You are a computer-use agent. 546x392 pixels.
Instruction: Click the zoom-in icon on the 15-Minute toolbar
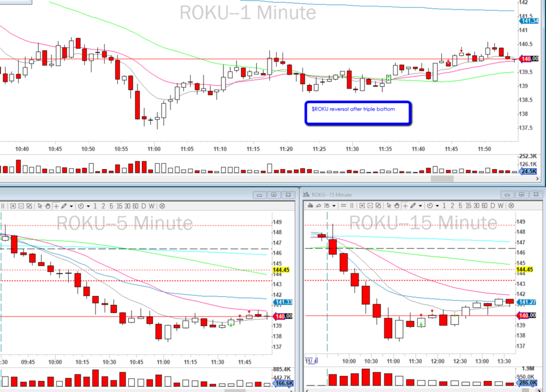tap(361, 206)
